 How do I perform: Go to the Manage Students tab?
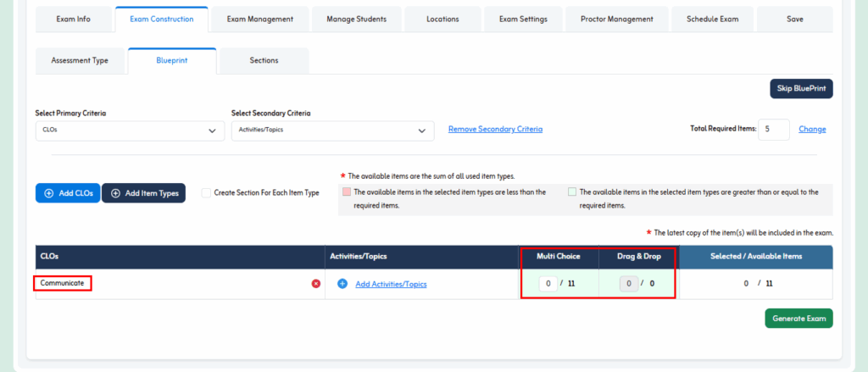pyautogui.click(x=356, y=19)
